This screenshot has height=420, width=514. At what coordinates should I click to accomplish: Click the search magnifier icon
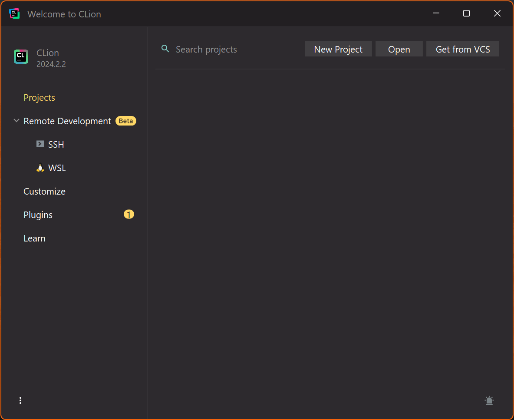(165, 49)
